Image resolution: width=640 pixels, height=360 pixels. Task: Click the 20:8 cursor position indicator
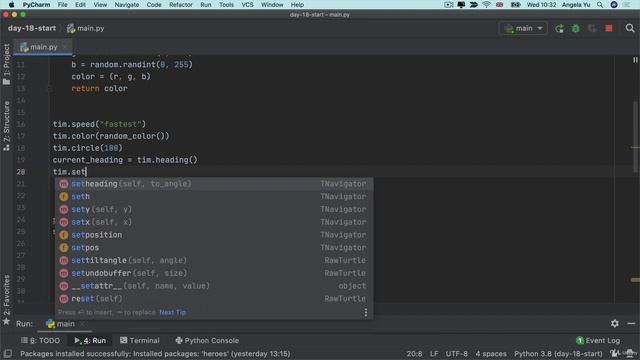pyautogui.click(x=414, y=354)
